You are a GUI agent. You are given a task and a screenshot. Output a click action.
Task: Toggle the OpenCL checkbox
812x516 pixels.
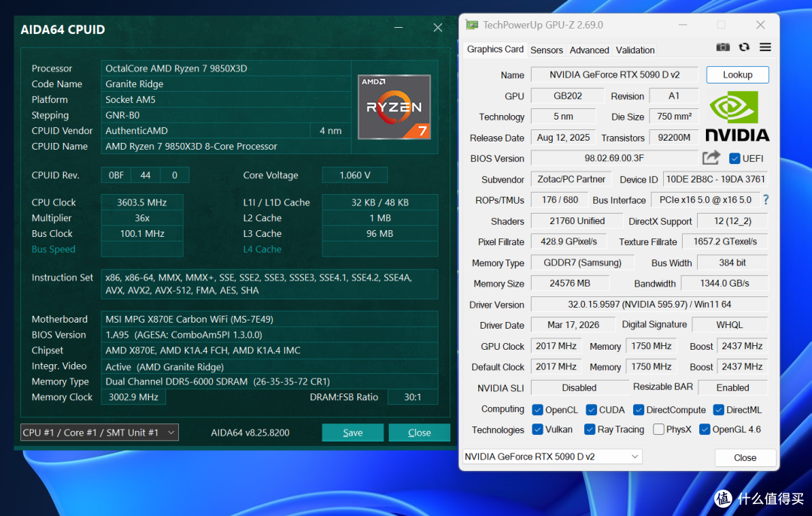coord(538,410)
